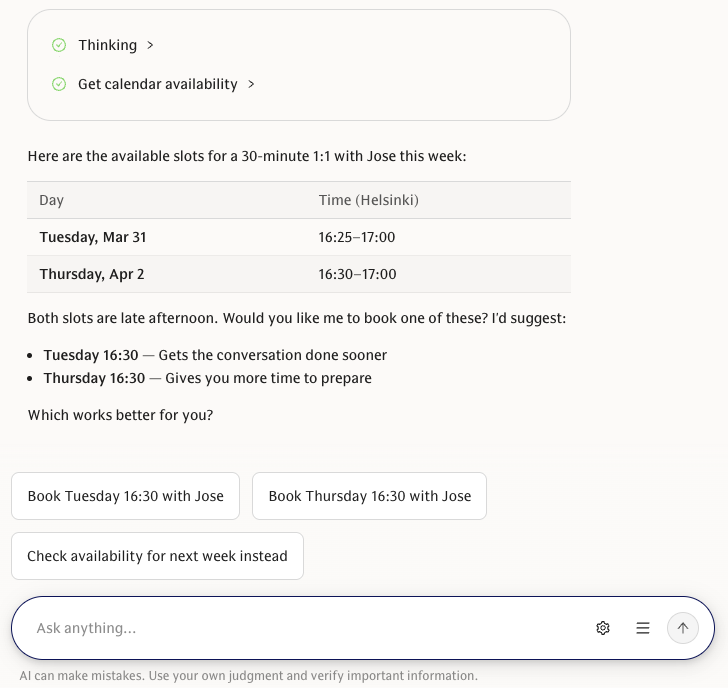Open the Get calendar availability label
Image resolution: width=728 pixels, height=688 pixels.
click(x=158, y=84)
